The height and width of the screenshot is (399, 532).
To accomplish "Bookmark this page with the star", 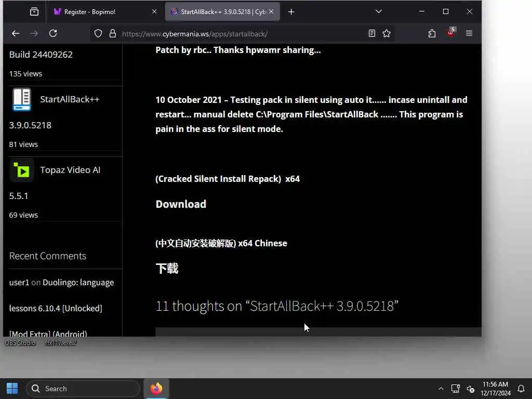I will [x=387, y=33].
